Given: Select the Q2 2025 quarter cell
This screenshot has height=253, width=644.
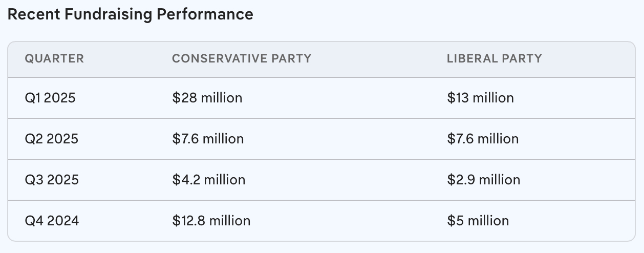Looking at the screenshot, I should tap(52, 139).
